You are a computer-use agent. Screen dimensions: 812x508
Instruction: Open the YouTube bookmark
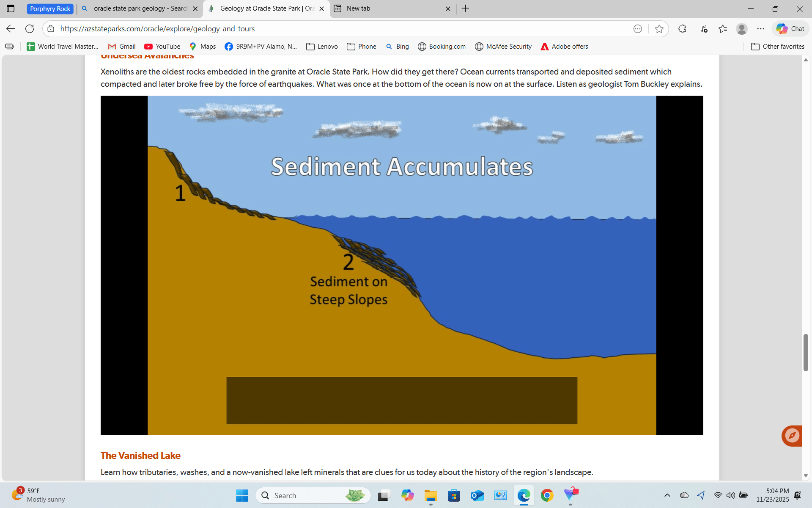pos(162,47)
